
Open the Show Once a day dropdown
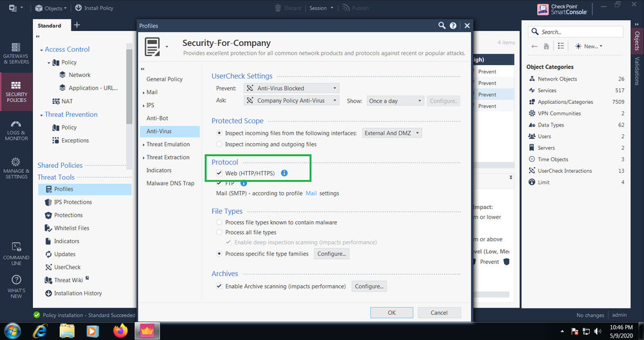(395, 101)
